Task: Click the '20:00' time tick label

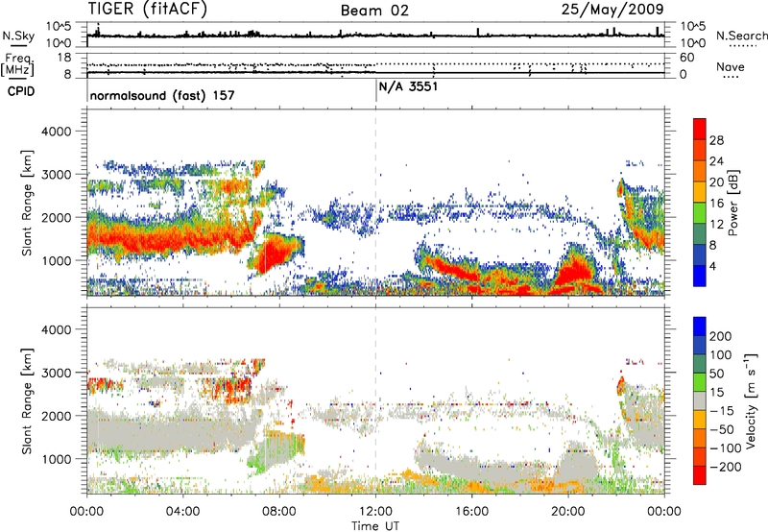Action: point(568,512)
